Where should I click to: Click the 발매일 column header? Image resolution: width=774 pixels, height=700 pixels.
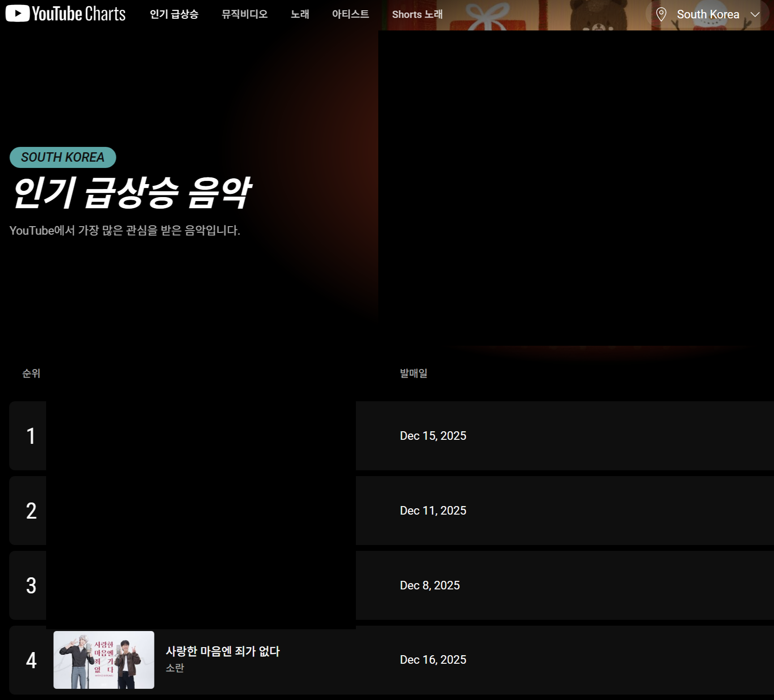[413, 373]
